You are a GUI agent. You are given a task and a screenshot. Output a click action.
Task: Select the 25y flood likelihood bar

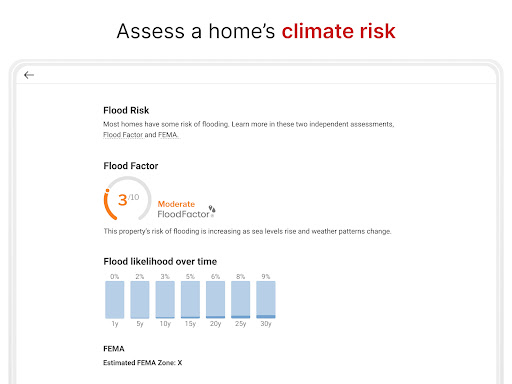(x=240, y=300)
